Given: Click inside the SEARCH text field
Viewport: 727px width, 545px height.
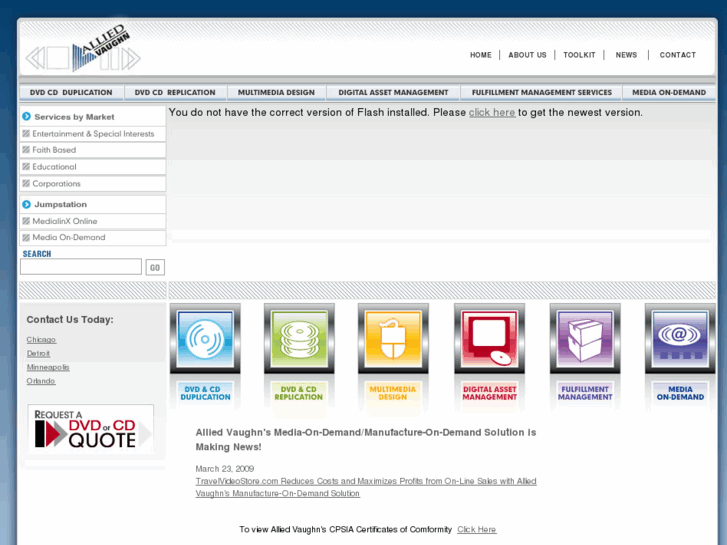Looking at the screenshot, I should click(x=81, y=267).
